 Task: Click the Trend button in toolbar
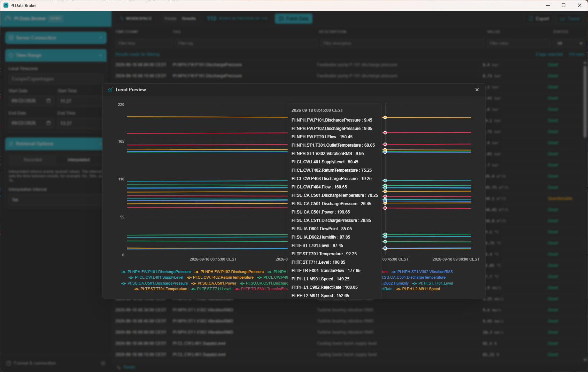pos(570,19)
